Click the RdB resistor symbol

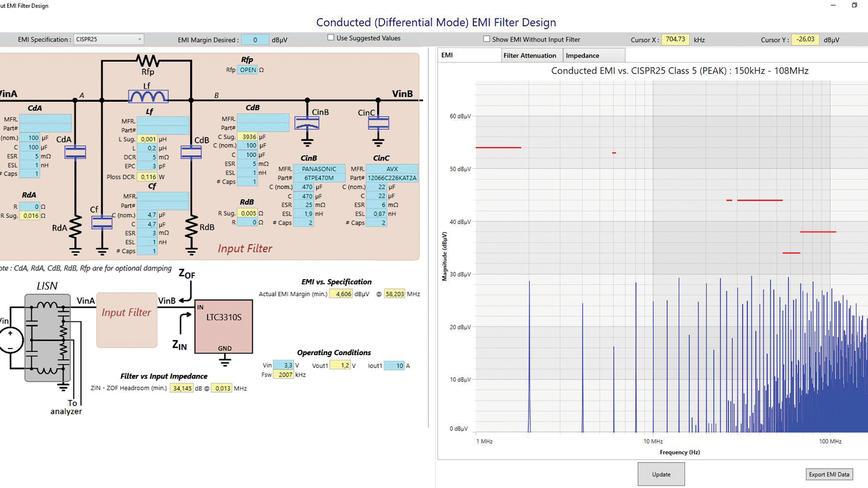(x=192, y=227)
